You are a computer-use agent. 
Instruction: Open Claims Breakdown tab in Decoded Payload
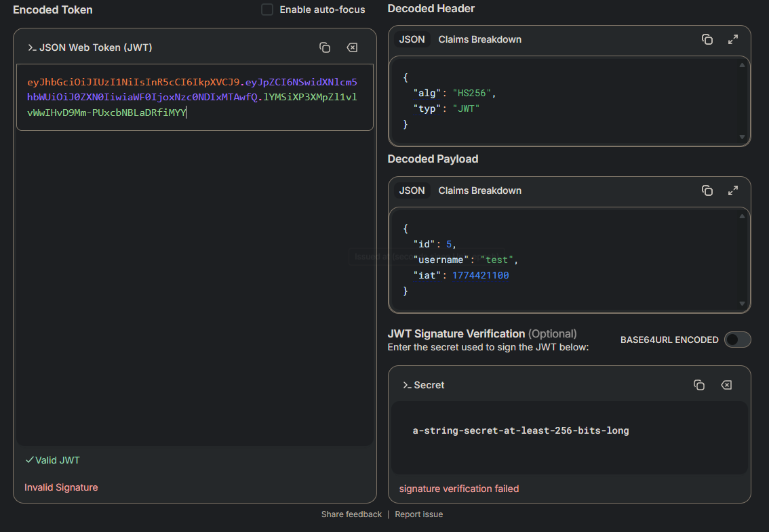479,190
